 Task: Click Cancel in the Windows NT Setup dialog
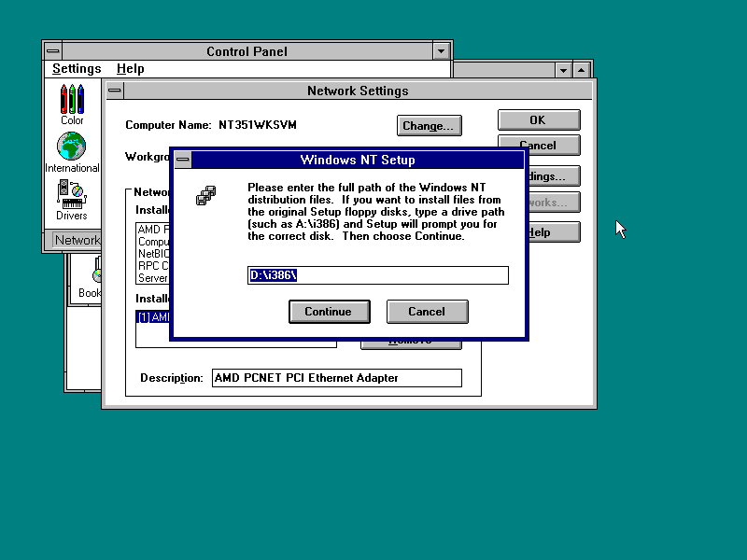[x=428, y=312]
